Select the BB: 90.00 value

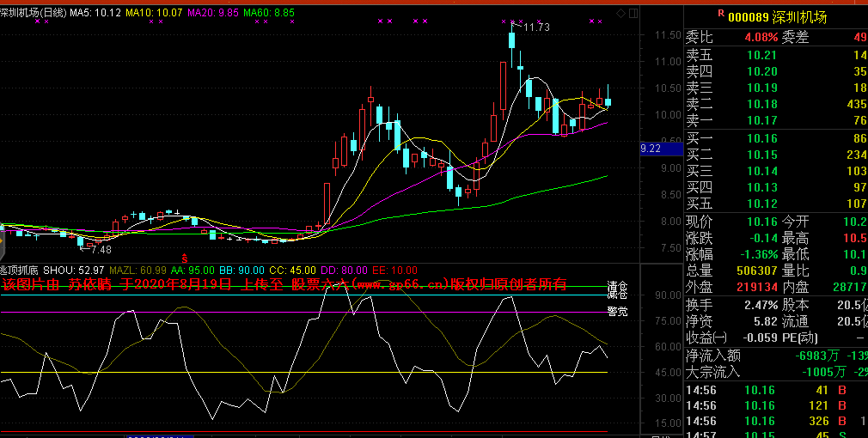click(x=241, y=271)
